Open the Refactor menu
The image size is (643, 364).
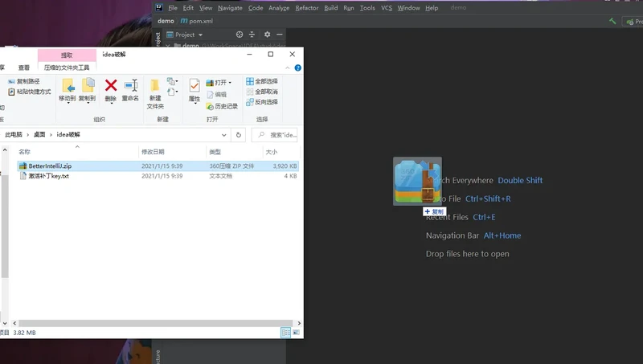pos(306,8)
